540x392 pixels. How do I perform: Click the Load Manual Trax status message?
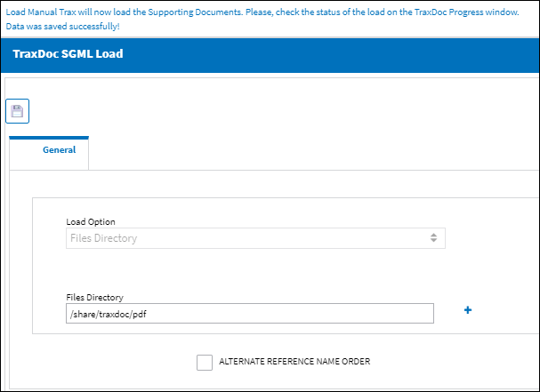262,12
